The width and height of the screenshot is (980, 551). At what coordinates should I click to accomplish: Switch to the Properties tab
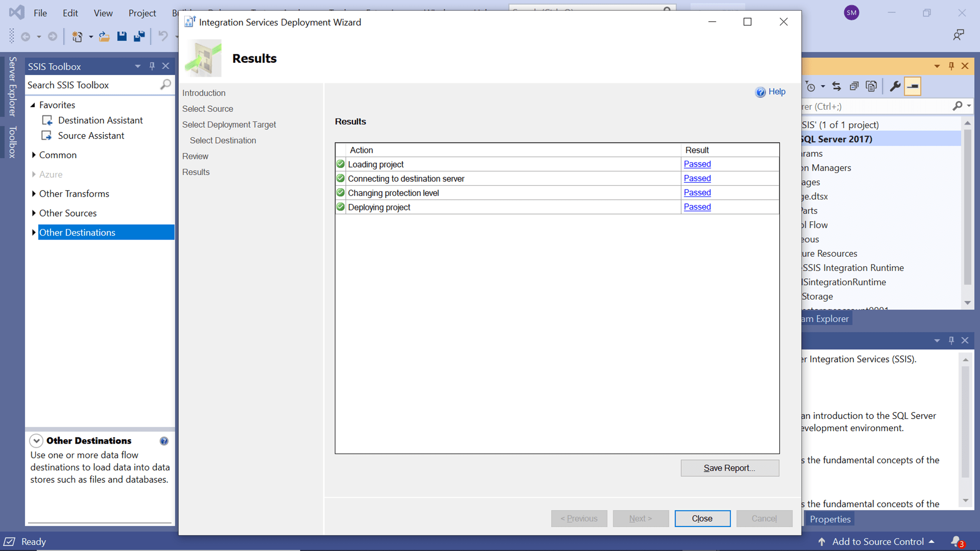pyautogui.click(x=830, y=519)
